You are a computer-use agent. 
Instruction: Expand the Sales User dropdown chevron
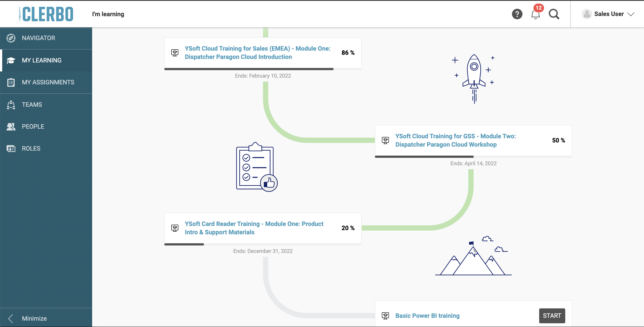click(631, 14)
